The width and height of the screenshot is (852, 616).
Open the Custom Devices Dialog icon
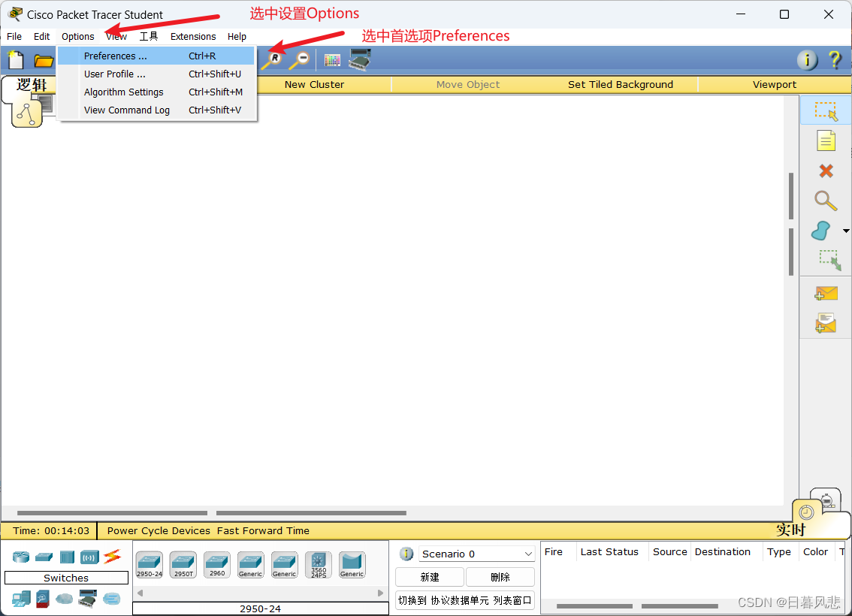pos(360,60)
